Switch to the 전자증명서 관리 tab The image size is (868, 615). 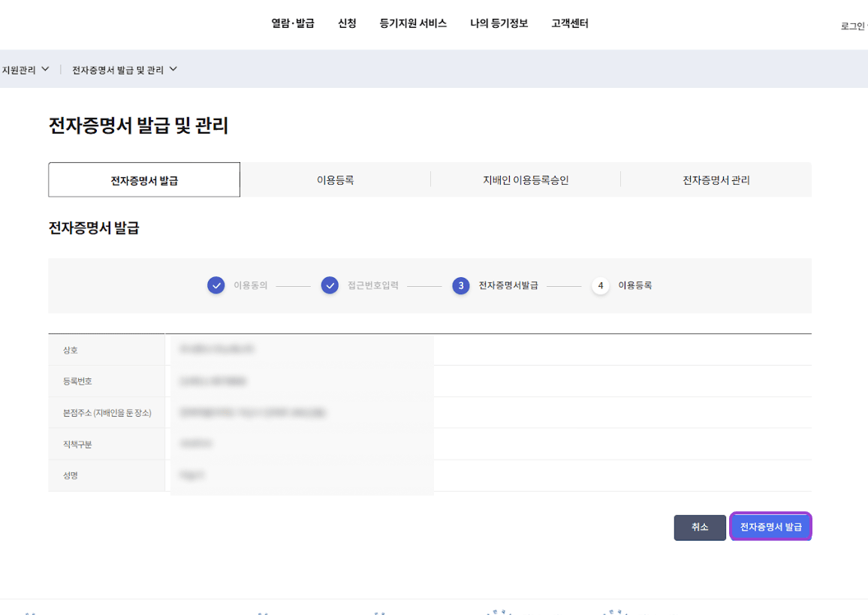(716, 180)
